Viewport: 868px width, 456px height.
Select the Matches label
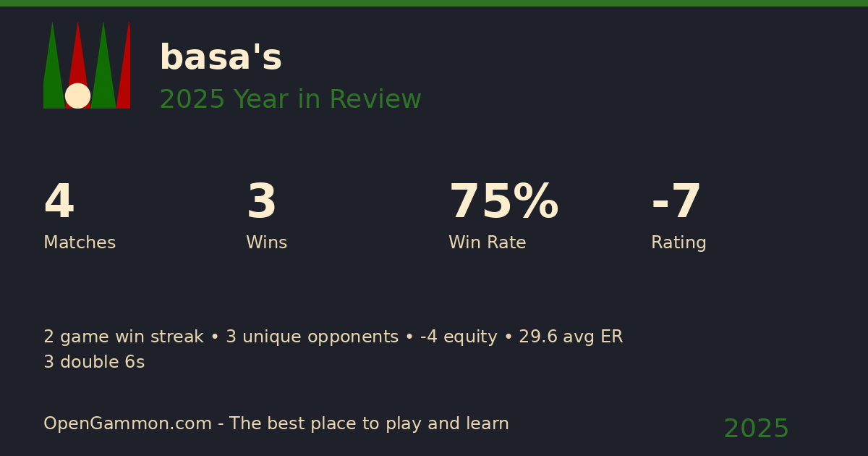[x=80, y=243]
